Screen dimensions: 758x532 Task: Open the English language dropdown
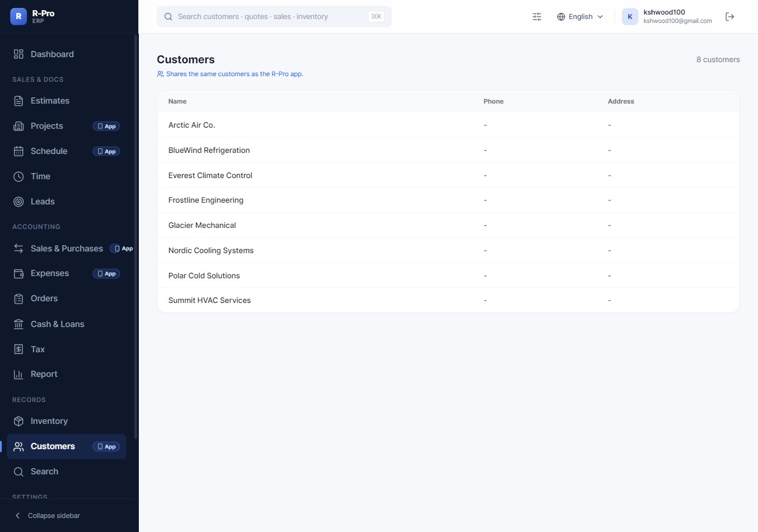pyautogui.click(x=581, y=17)
